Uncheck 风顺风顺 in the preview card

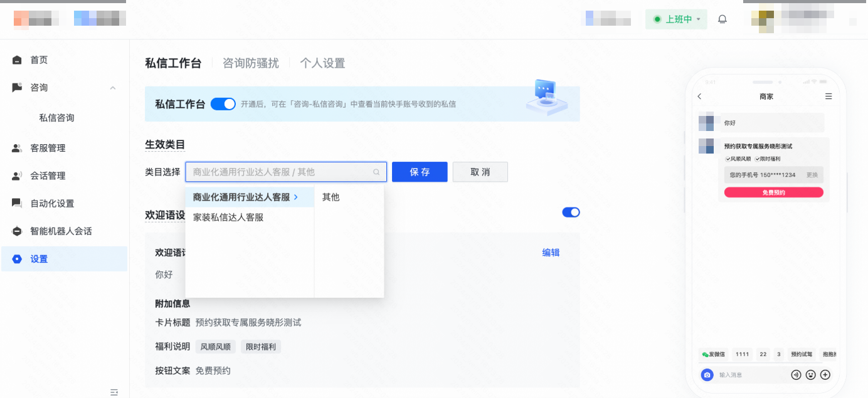(728, 159)
